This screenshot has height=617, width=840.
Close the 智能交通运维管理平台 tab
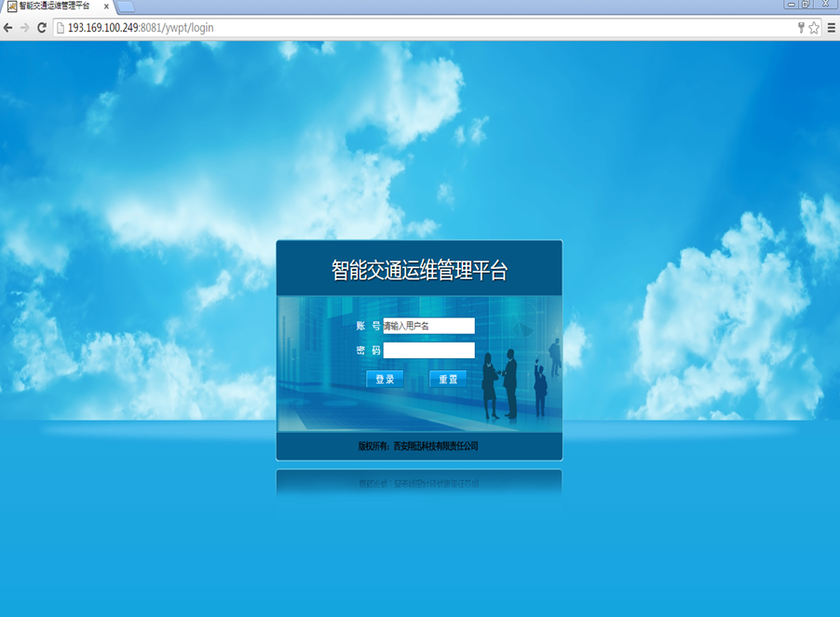point(107,6)
